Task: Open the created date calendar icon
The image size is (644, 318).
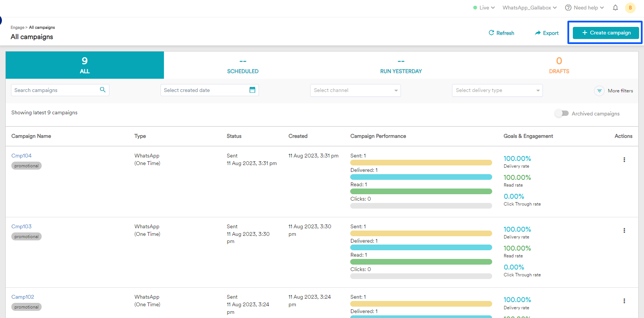Action: click(252, 90)
